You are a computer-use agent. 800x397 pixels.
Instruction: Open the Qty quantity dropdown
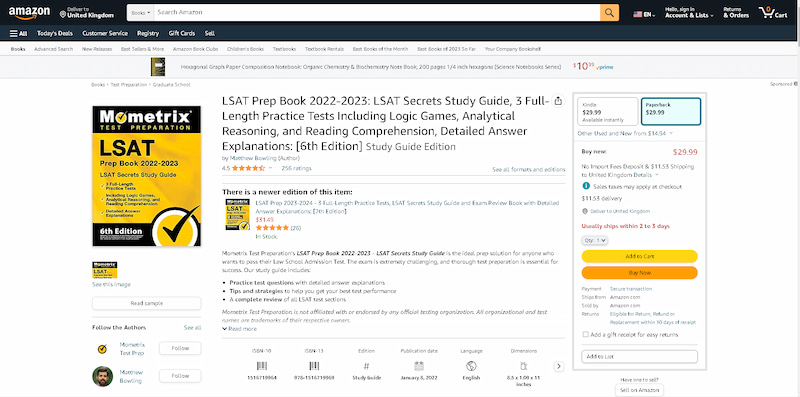coord(594,240)
